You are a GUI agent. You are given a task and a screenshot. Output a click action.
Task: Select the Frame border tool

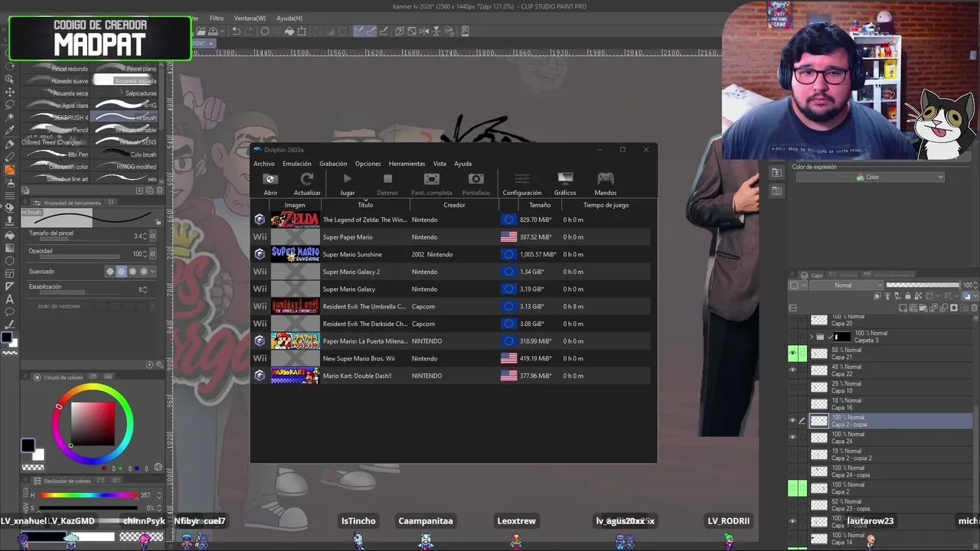(10, 273)
